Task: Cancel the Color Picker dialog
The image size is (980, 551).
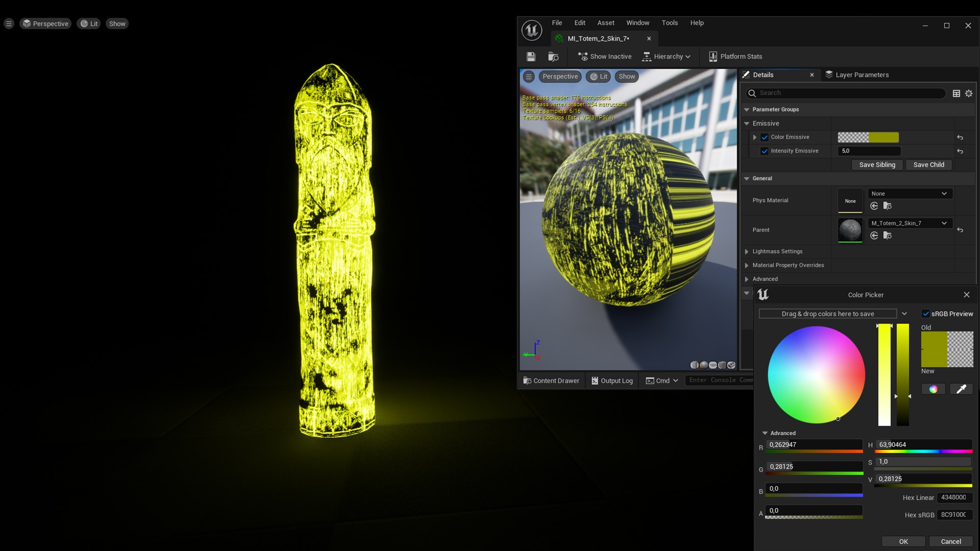Action: tap(950, 541)
